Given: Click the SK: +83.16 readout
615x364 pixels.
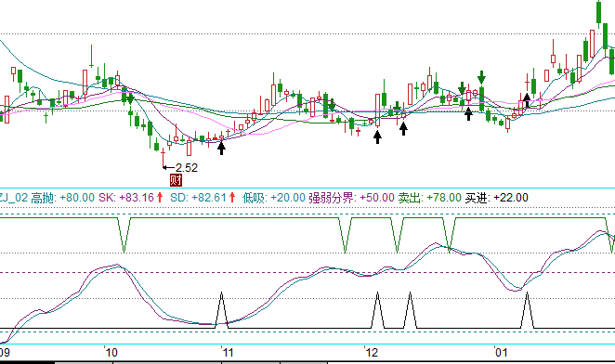Looking at the screenshot, I should (x=126, y=197).
